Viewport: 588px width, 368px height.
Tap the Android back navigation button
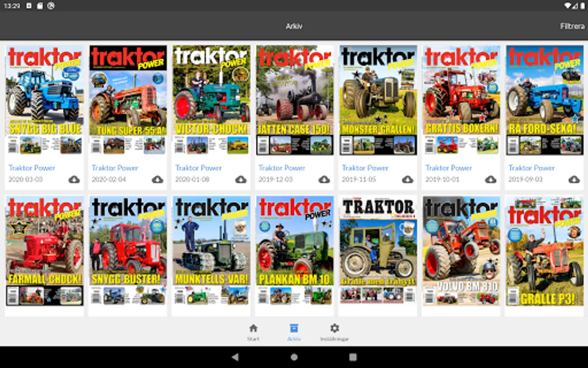point(235,357)
